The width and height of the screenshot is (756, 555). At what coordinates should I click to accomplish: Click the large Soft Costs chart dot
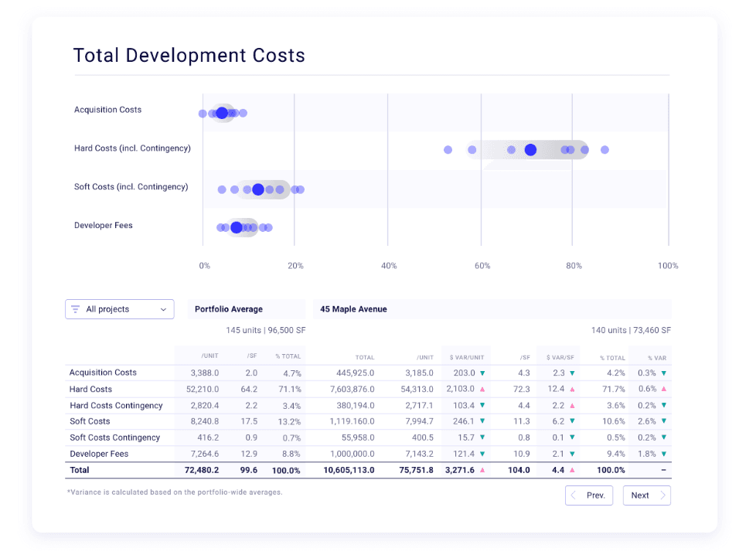coord(258,189)
